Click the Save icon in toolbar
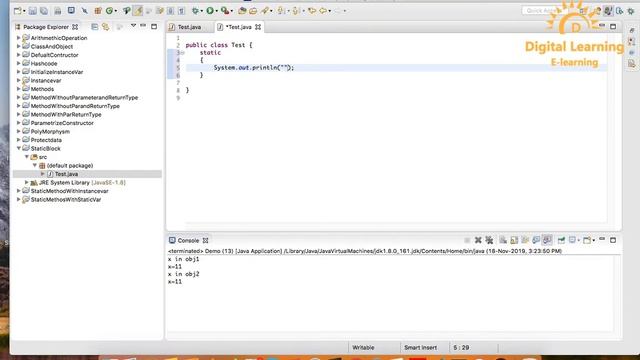640x360 pixels. tap(33, 11)
